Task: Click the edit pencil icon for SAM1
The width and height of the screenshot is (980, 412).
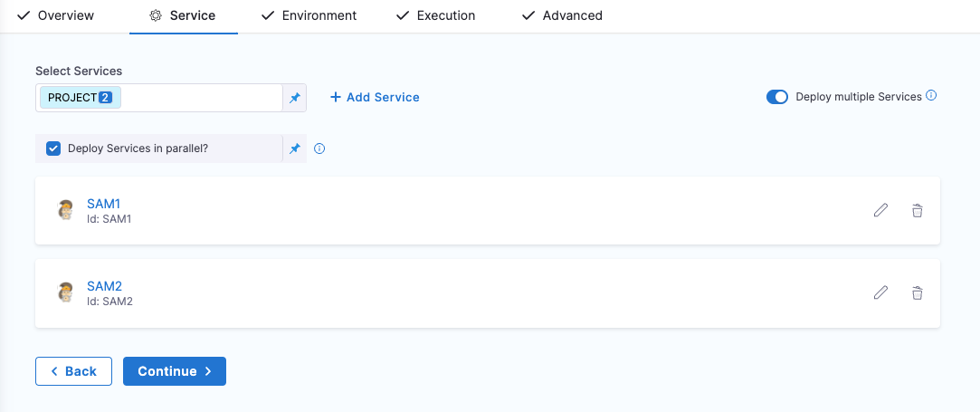Action: [x=880, y=210]
